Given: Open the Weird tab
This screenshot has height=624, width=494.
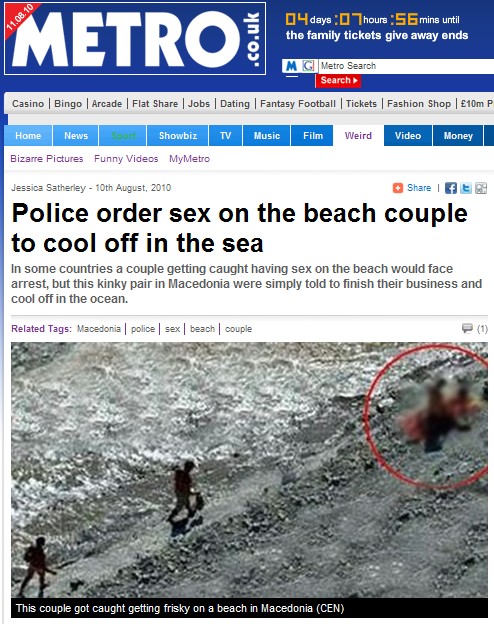Looking at the screenshot, I should 358,136.
